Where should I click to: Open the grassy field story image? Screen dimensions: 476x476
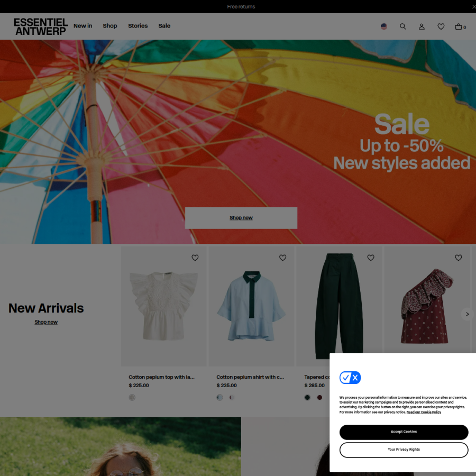[x=121, y=446]
